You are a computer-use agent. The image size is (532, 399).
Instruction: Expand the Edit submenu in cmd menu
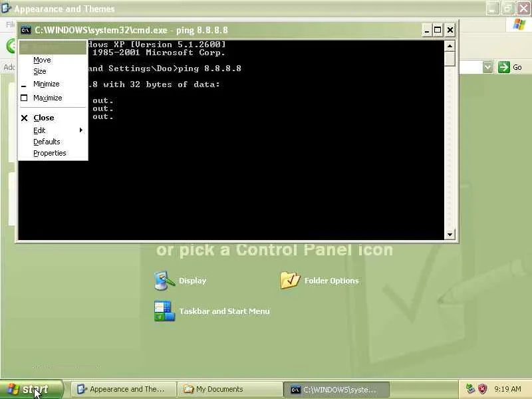[53, 130]
